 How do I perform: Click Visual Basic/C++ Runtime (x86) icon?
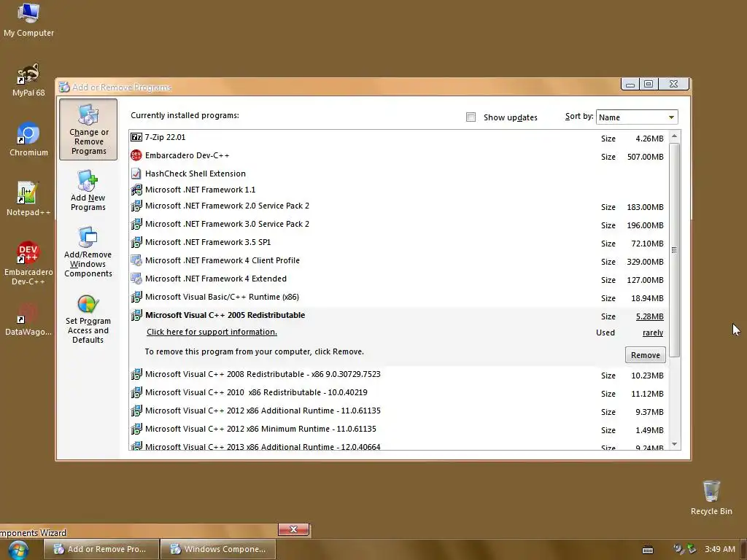click(136, 297)
